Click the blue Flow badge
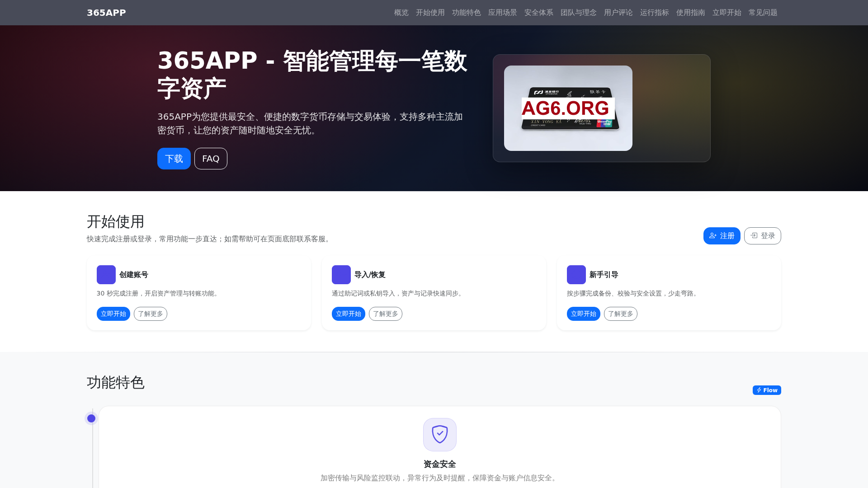The image size is (868, 488). 767,390
